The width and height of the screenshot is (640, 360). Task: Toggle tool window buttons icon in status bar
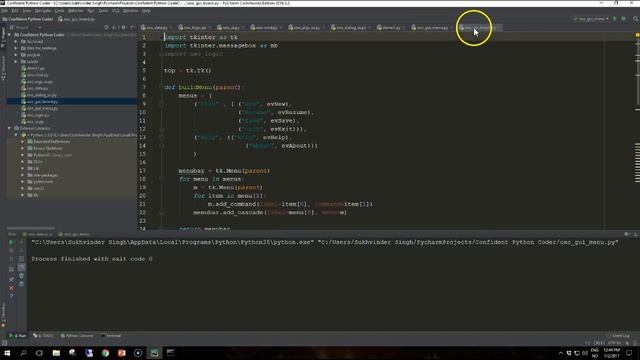(4, 343)
